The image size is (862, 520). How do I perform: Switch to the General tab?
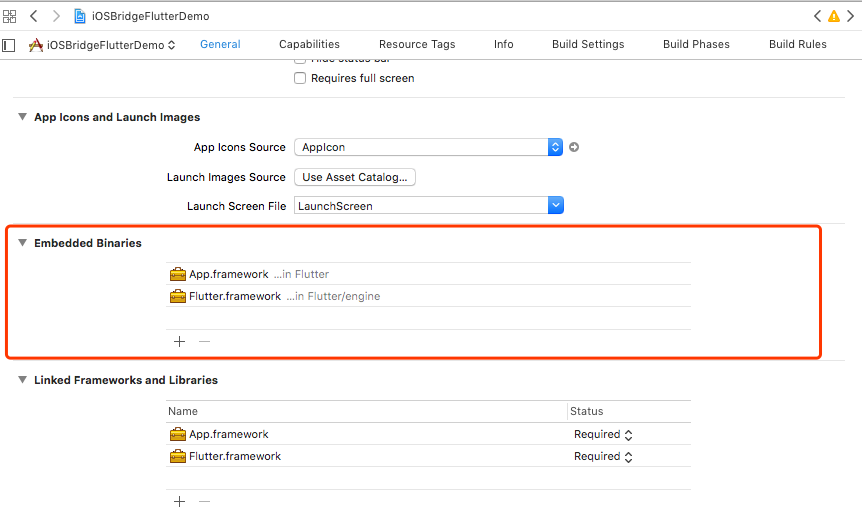pos(220,45)
